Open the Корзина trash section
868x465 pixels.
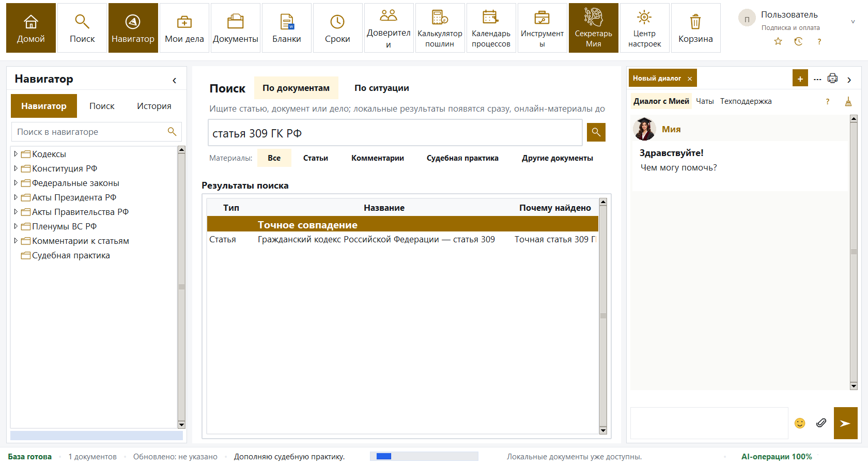pyautogui.click(x=695, y=28)
